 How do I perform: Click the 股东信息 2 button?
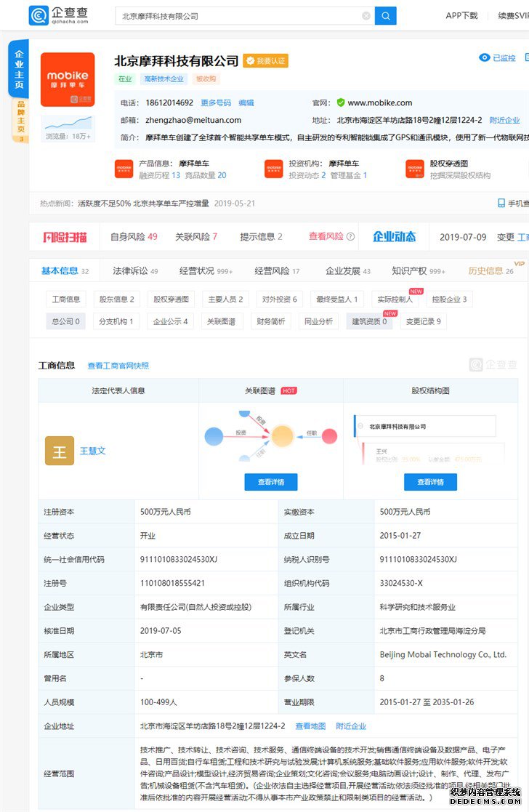116,300
